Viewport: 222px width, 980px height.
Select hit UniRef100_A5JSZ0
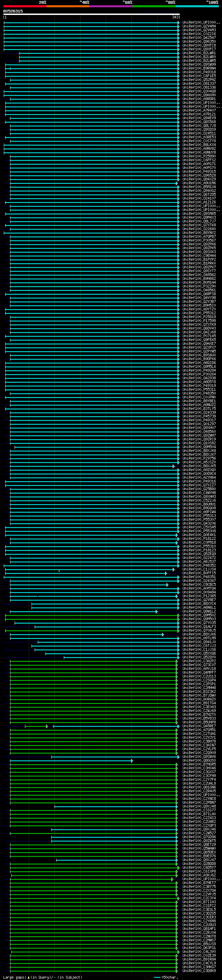pyautogui.click(x=199, y=462)
